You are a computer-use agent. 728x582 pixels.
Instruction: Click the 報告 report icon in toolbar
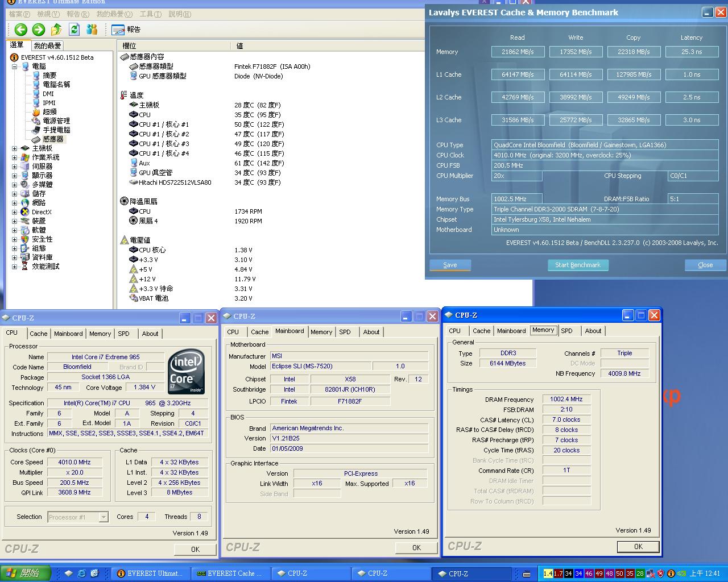click(x=118, y=30)
